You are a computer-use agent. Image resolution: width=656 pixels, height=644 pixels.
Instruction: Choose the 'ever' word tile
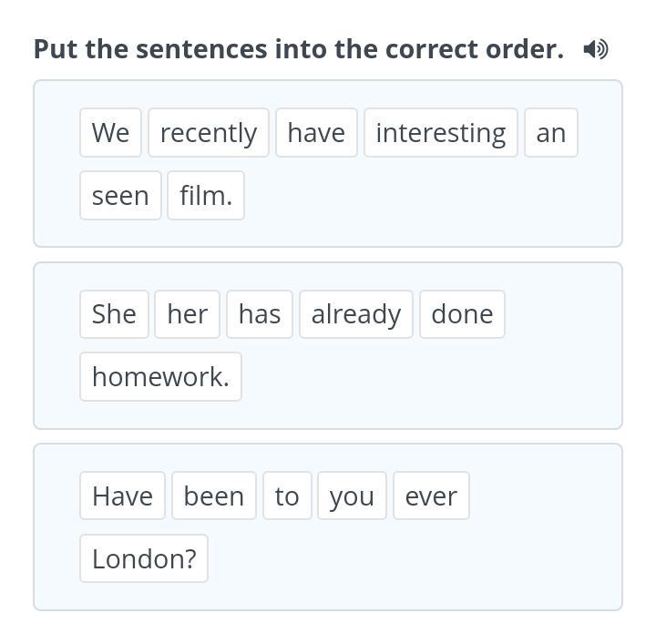(431, 496)
